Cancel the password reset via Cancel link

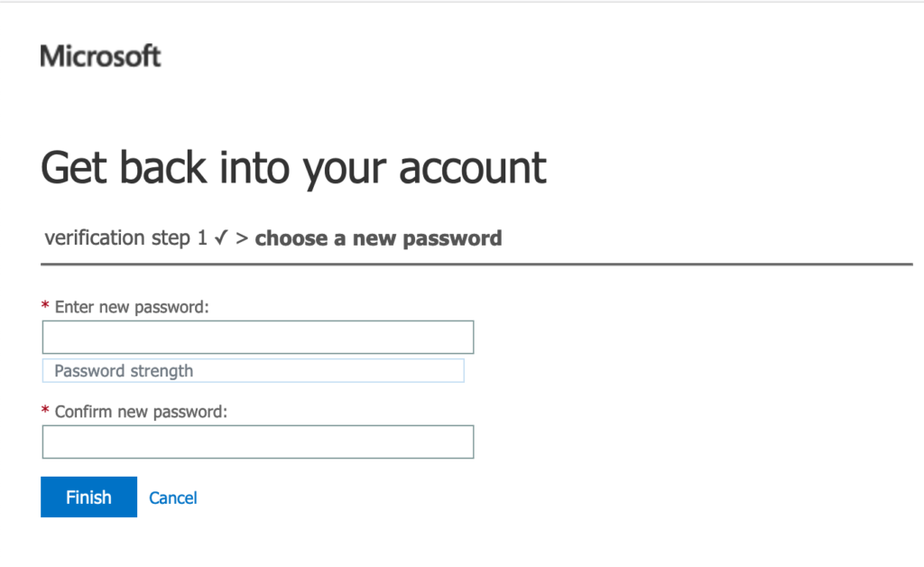point(172,497)
